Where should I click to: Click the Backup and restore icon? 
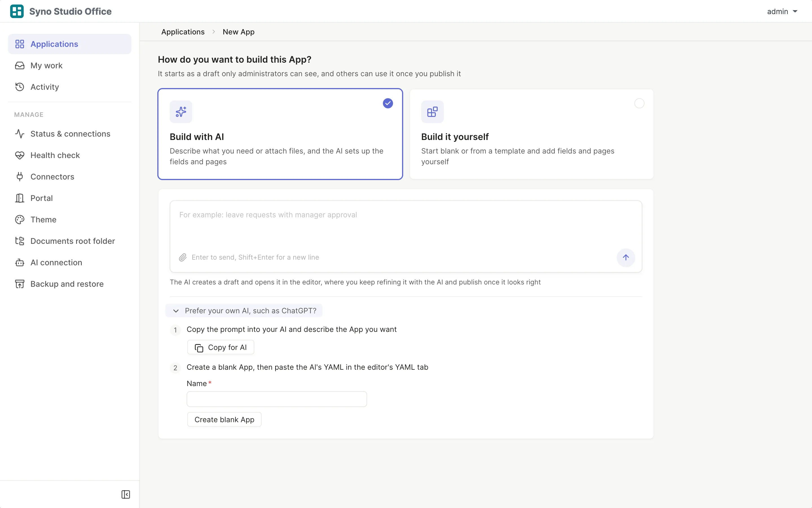click(x=20, y=284)
